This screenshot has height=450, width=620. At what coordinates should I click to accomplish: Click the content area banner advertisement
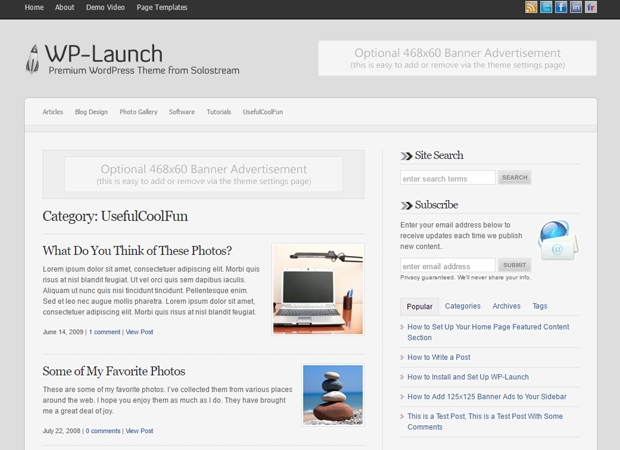(x=204, y=174)
